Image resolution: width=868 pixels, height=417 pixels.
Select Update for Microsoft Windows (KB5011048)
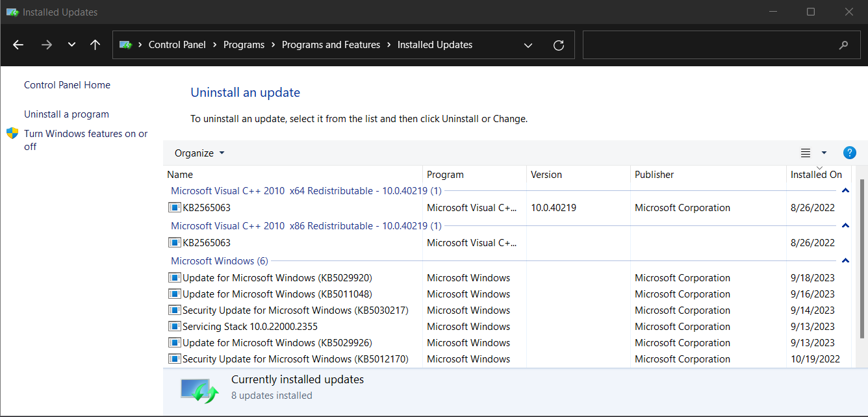pyautogui.click(x=277, y=294)
